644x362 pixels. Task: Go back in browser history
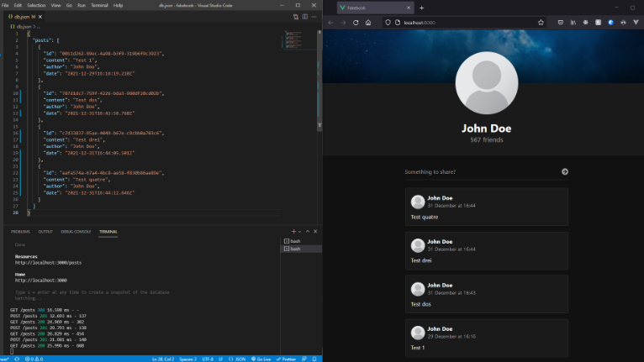pos(330,23)
